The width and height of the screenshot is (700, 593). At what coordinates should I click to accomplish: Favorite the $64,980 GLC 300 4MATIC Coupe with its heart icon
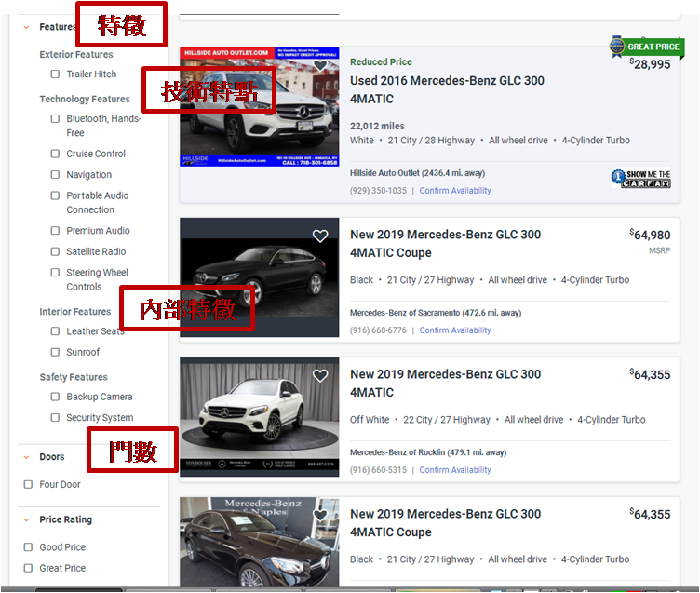320,236
